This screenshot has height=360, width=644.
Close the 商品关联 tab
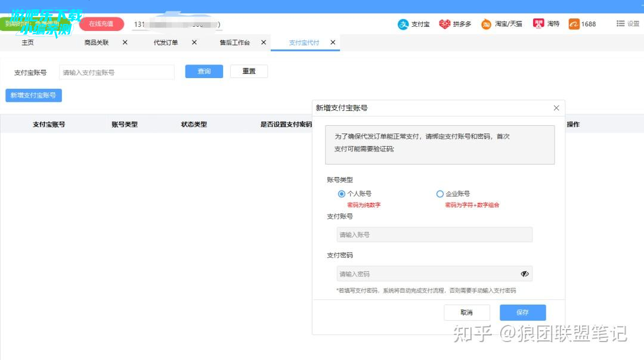tap(125, 42)
